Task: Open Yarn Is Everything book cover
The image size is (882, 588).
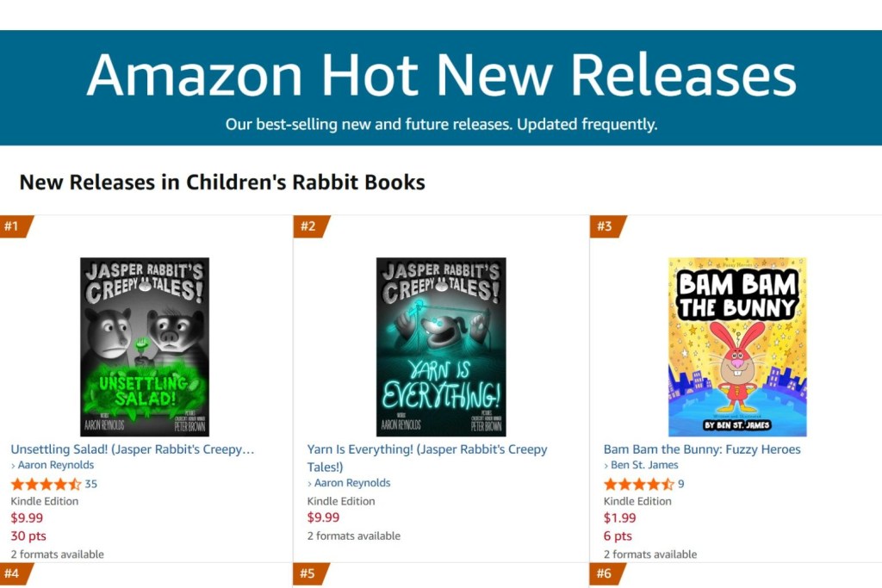Action: click(x=441, y=347)
